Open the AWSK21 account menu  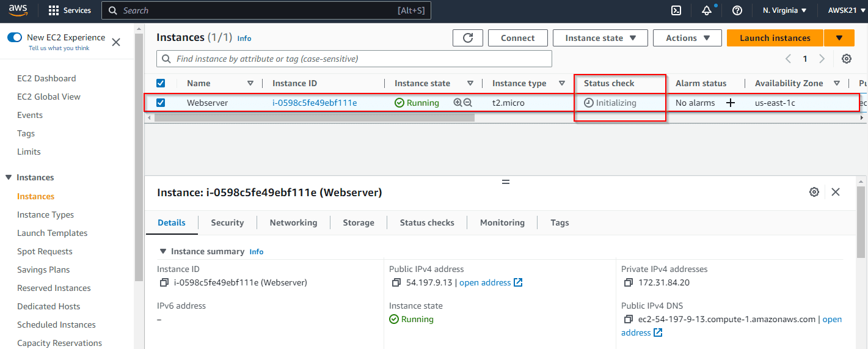(847, 10)
